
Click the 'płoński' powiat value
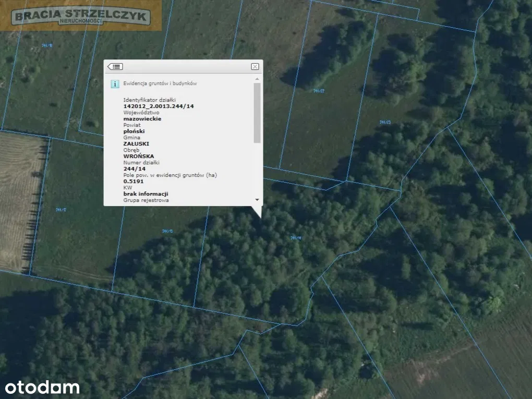(x=134, y=131)
